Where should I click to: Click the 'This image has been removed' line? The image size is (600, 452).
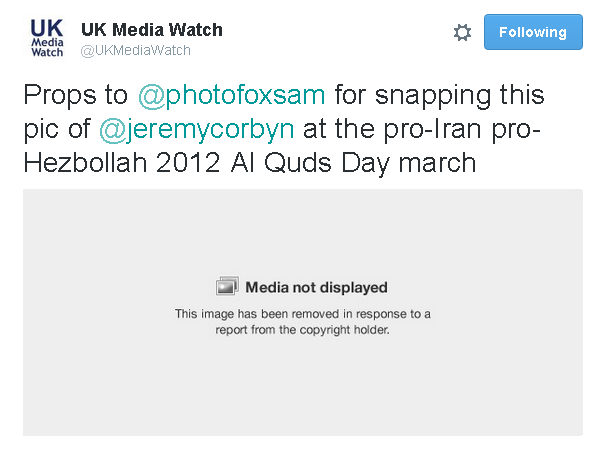coord(302,314)
